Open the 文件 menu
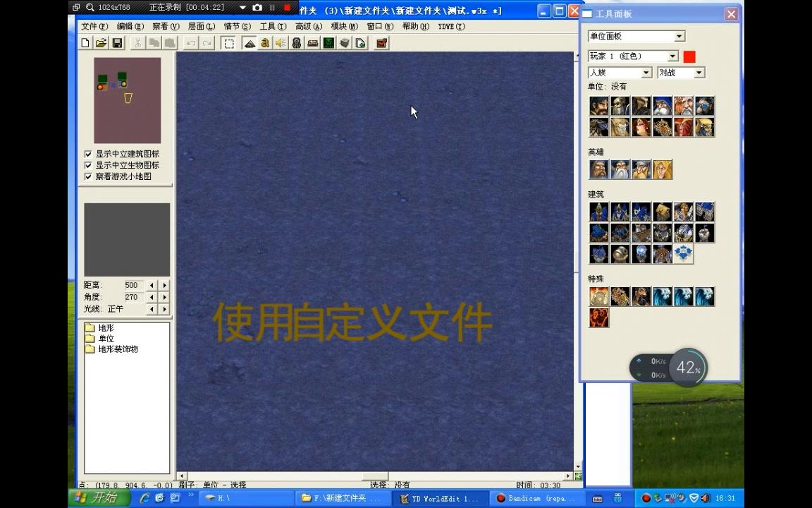Viewport: 812px width, 508px height. click(x=90, y=26)
